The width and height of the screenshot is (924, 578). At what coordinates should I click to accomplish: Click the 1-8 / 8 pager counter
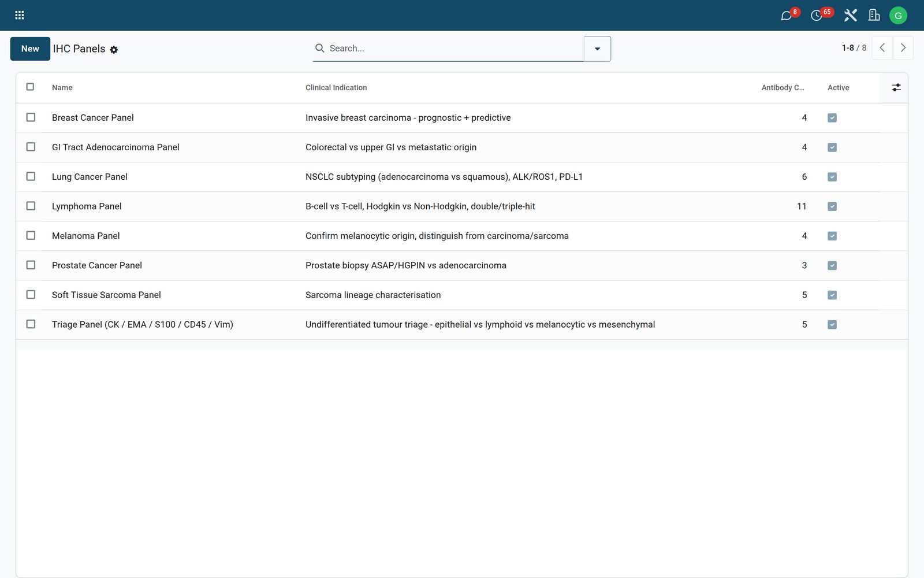click(854, 48)
